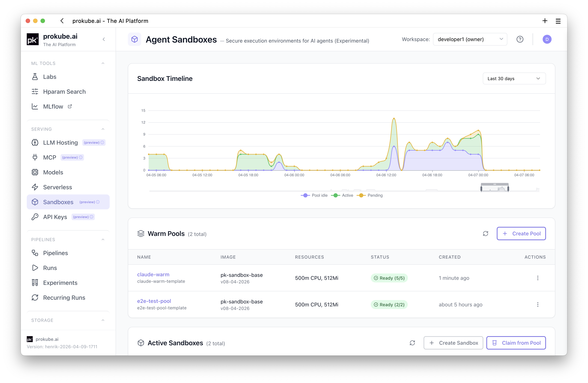Open the Last 30 days range dropdown

tap(514, 79)
